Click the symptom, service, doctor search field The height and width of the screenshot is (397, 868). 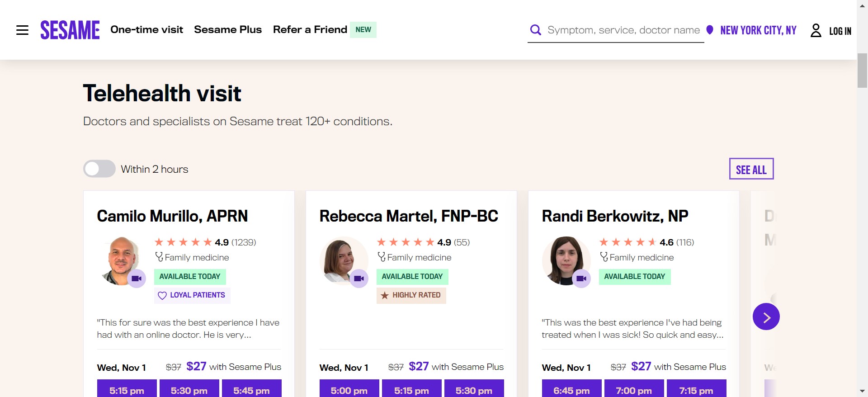click(x=623, y=30)
